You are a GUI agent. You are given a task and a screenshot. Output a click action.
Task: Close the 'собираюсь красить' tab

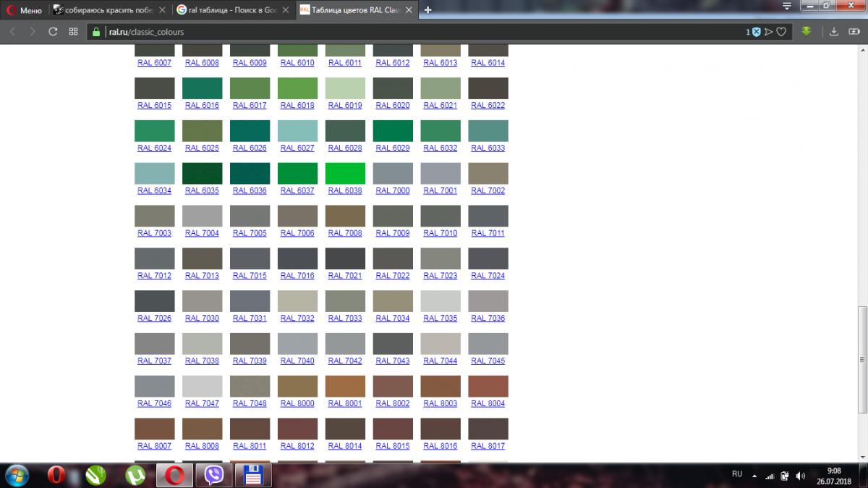coord(163,10)
